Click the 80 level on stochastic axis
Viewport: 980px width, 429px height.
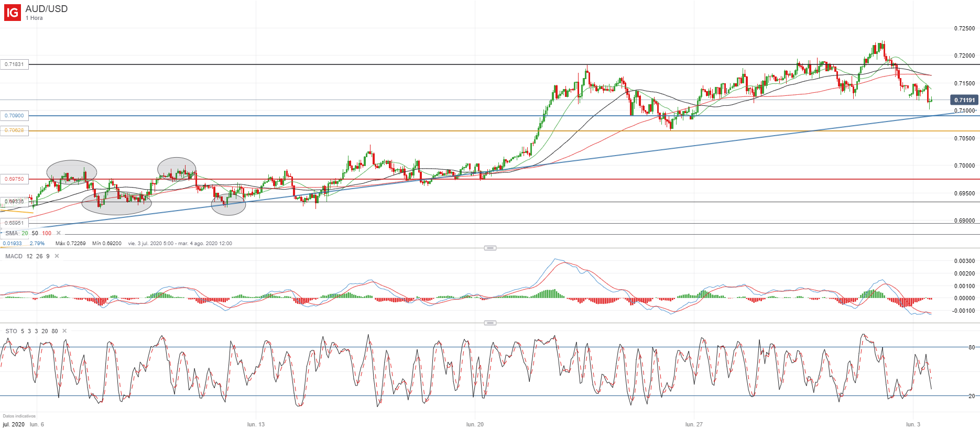pos(972,347)
